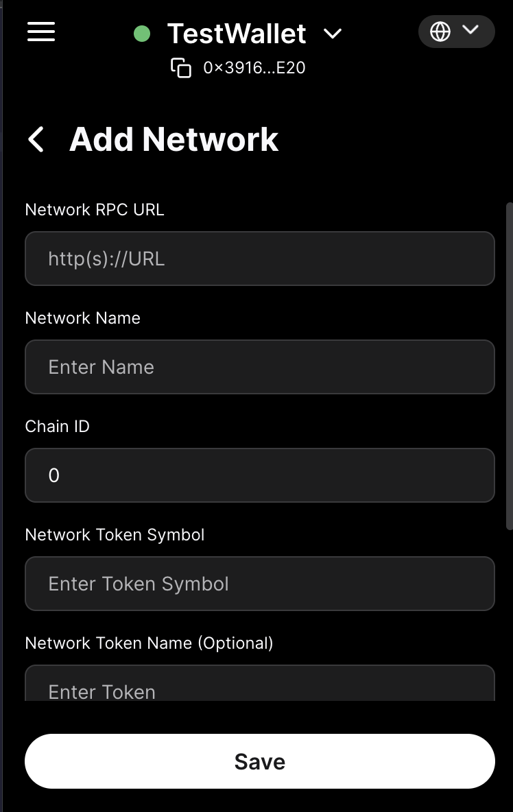Image resolution: width=513 pixels, height=812 pixels.
Task: Click the Add Network heading
Action: pyautogui.click(x=174, y=139)
